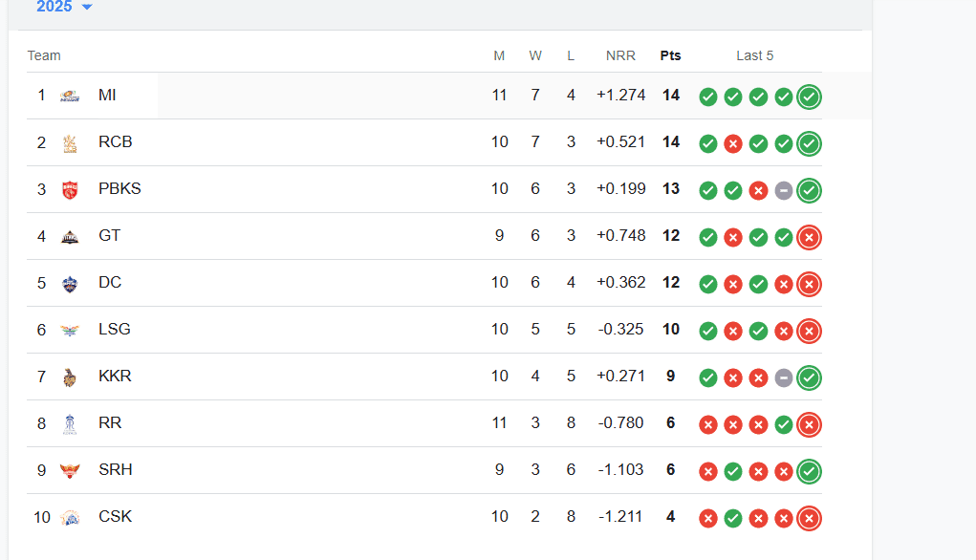
Task: Select MI's most recent win result icon
Action: tap(809, 97)
